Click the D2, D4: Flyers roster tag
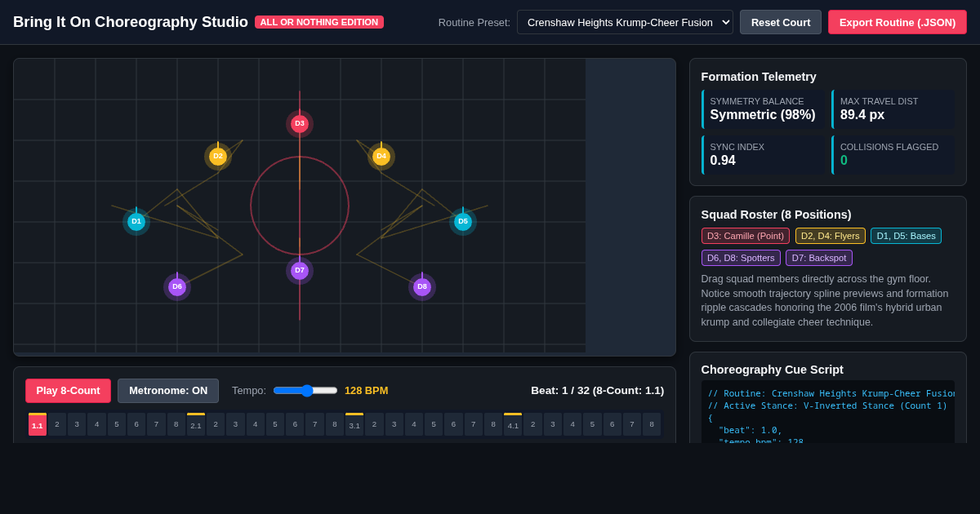 point(831,236)
